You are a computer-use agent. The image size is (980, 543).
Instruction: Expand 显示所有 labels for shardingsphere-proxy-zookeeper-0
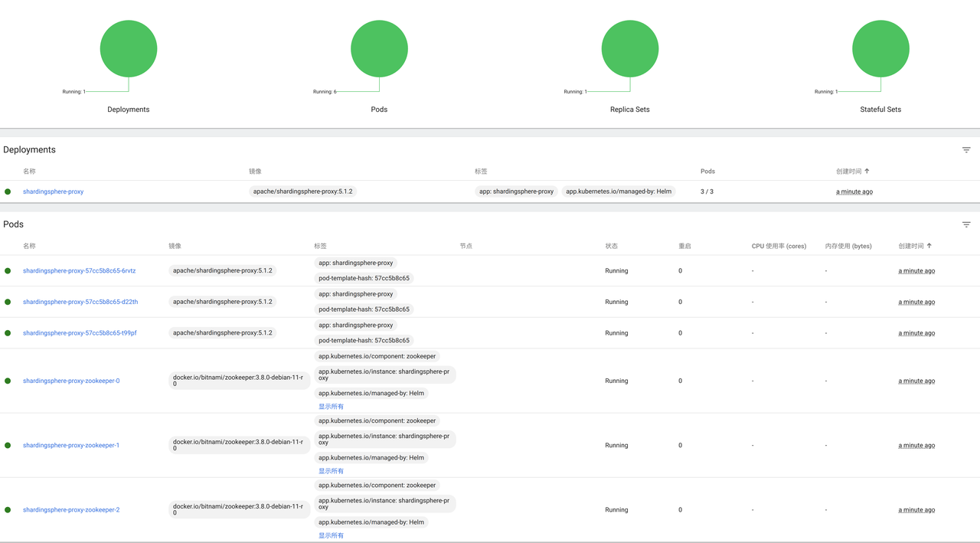point(331,406)
